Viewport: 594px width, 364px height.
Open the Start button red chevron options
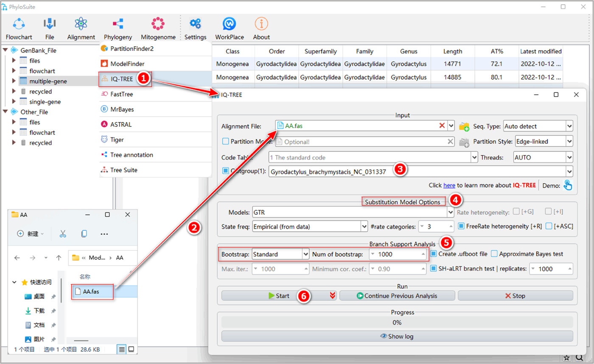(333, 296)
